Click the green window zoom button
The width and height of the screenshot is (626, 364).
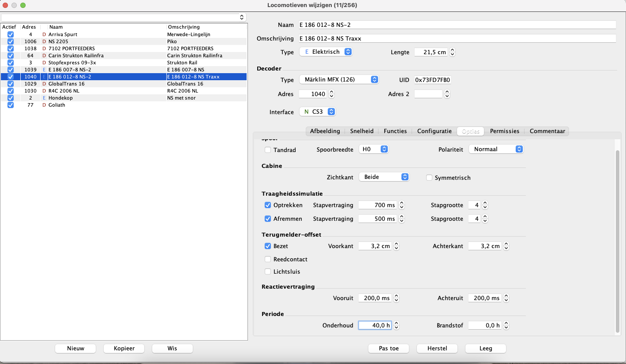23,5
